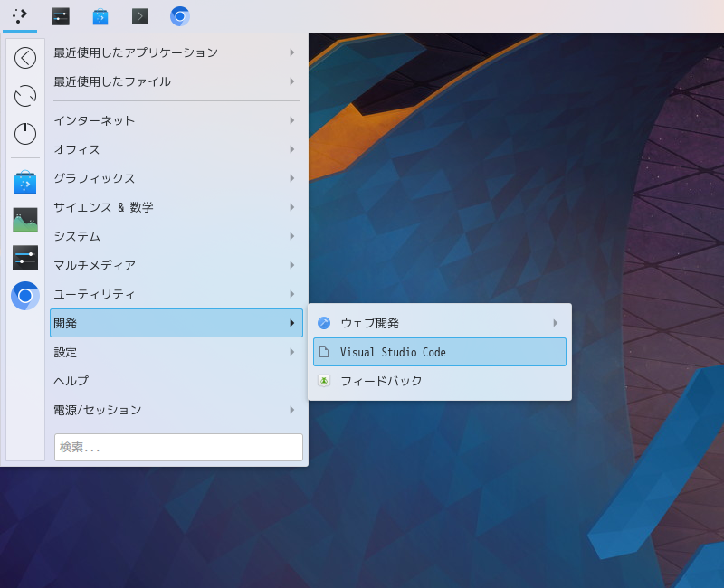The image size is (724, 588).
Task: Launch Visual Studio Code from submenu
Action: (x=440, y=352)
